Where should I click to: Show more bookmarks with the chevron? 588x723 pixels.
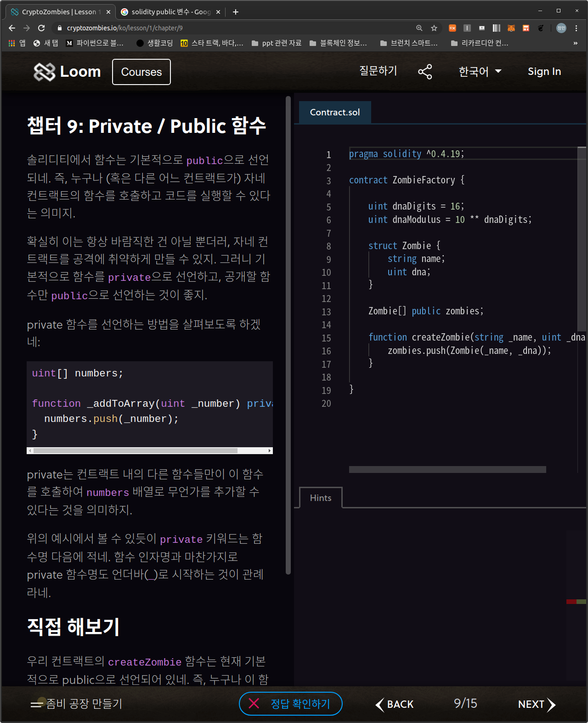point(576,43)
